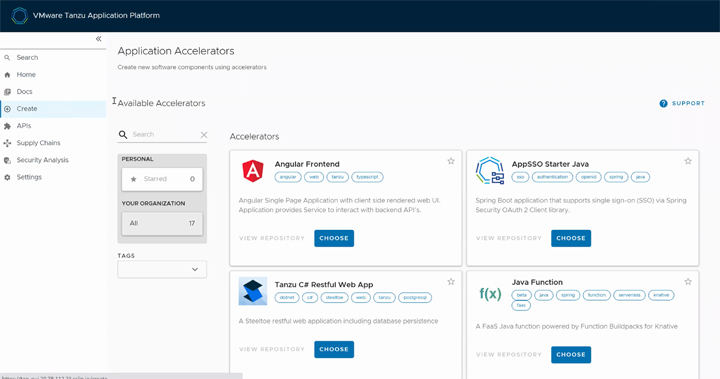Image resolution: width=720 pixels, height=379 pixels.
Task: Click the dotnet tag on Tanzu C#
Action: pyautogui.click(x=287, y=298)
